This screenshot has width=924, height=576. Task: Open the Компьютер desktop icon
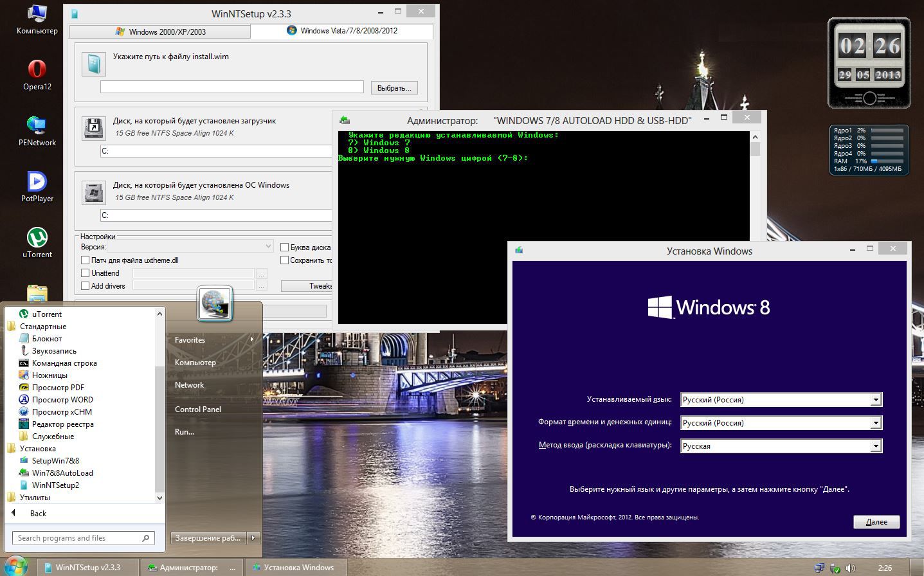(37, 19)
